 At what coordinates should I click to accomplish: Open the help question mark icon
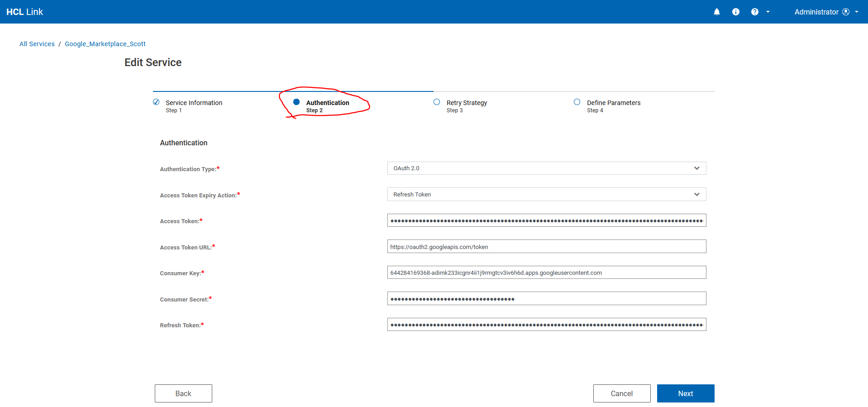(755, 12)
